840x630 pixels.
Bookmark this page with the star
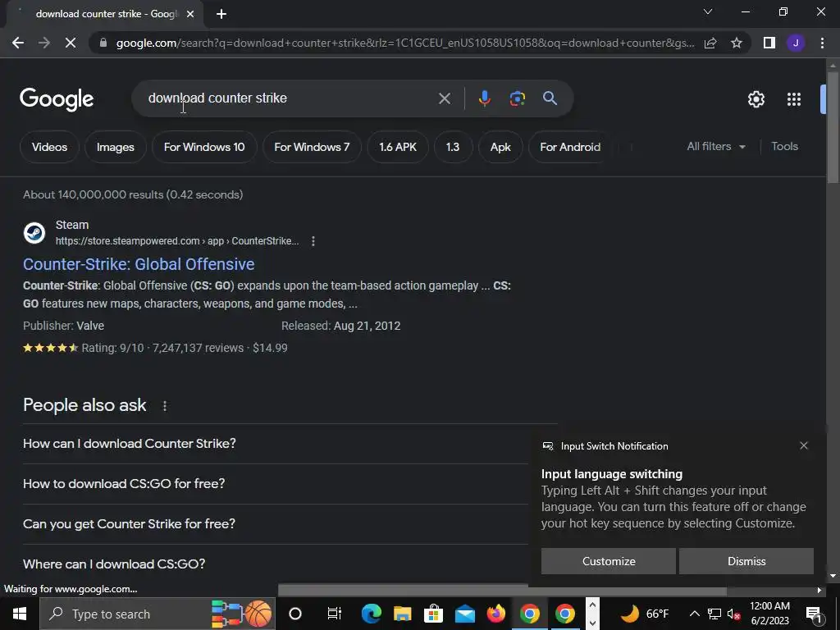click(737, 43)
